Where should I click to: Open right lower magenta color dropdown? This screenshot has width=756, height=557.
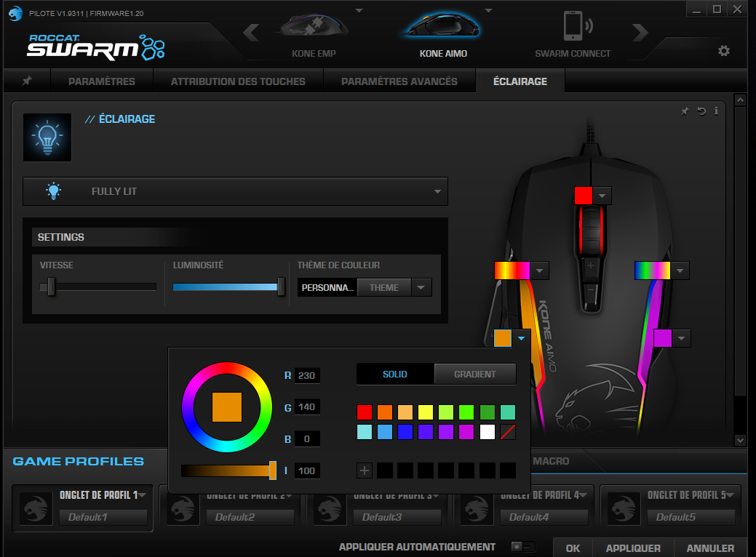(x=681, y=338)
